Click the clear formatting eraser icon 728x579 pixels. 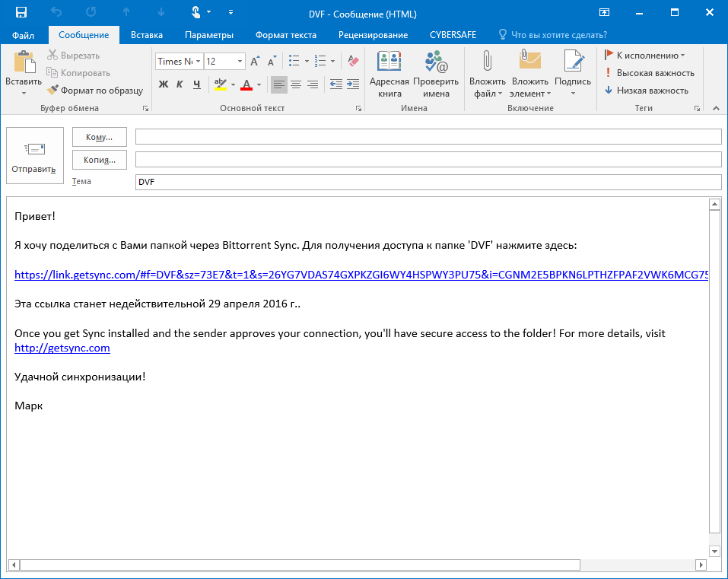(352, 61)
